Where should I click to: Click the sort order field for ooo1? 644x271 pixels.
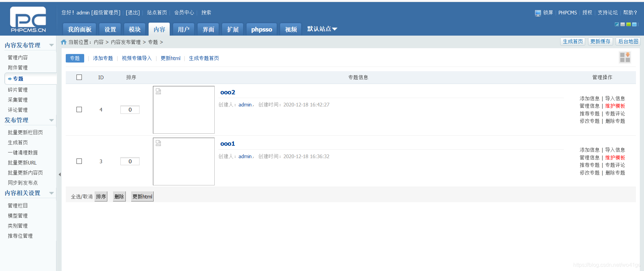[x=130, y=161]
